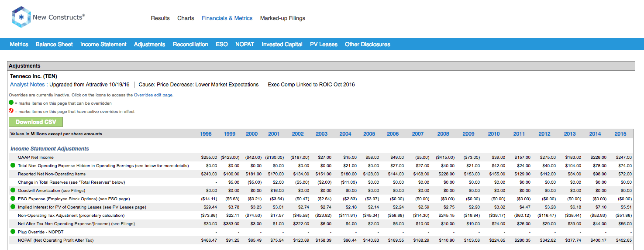Click the ($423.00) GAAP Net Income value

[230, 158]
